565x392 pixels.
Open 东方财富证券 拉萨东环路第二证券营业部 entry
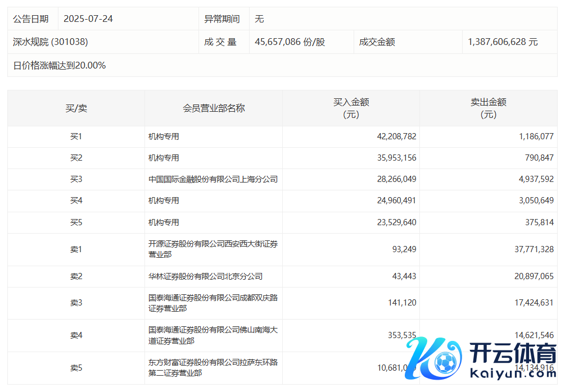(x=213, y=368)
